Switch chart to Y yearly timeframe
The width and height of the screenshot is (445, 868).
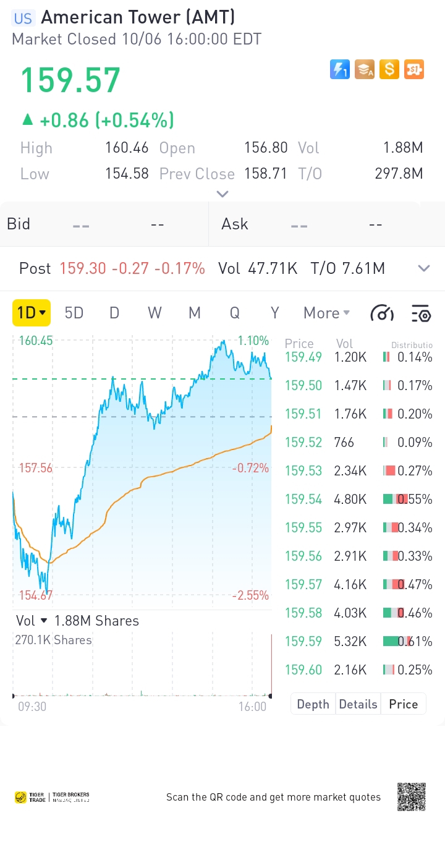pos(275,313)
